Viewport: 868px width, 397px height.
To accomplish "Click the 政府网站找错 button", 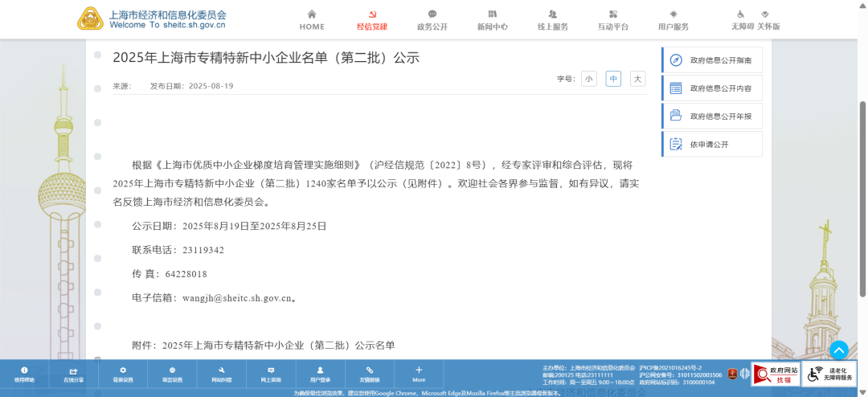I will coord(776,374).
